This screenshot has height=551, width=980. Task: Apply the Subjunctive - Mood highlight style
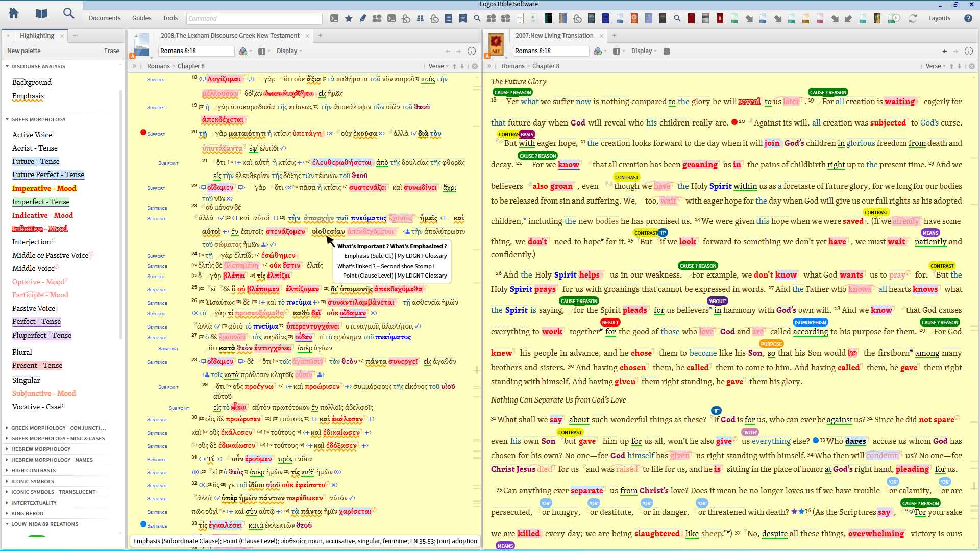coord(44,393)
